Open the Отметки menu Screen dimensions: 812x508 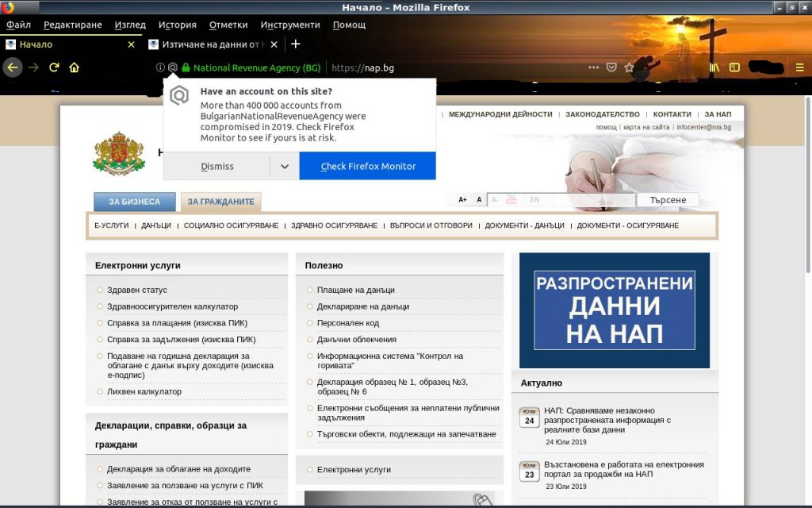[228, 25]
